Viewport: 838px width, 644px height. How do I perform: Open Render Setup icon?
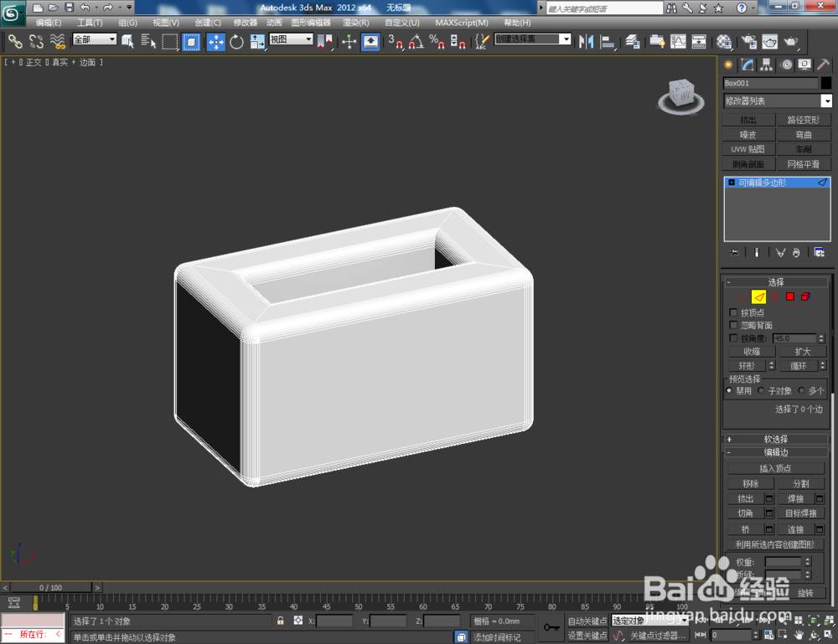(x=748, y=41)
